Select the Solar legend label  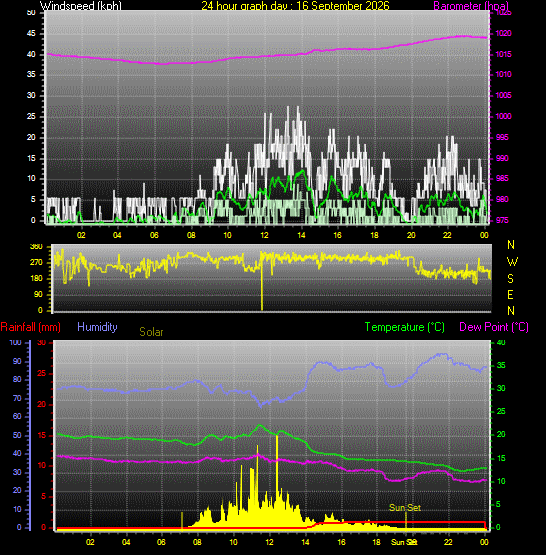pyautogui.click(x=151, y=332)
